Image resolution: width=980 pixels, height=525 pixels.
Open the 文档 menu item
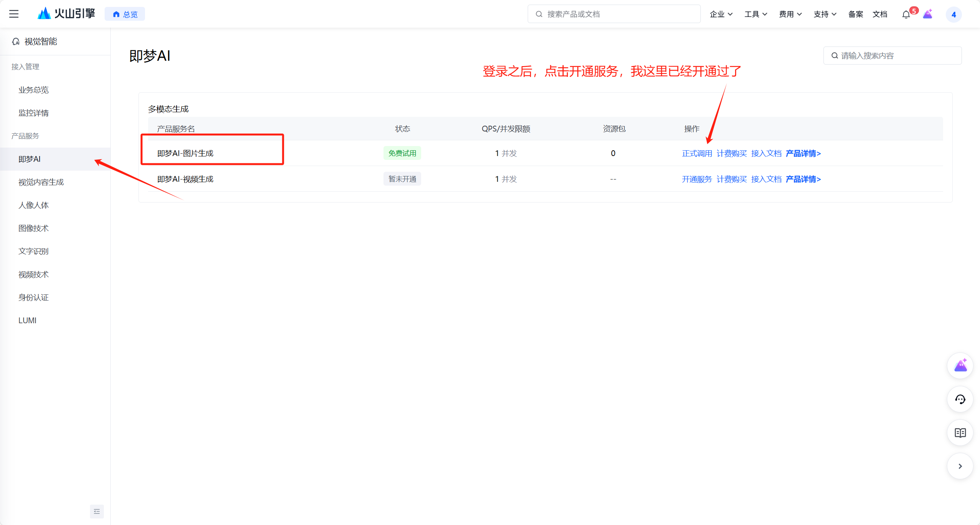(x=880, y=14)
